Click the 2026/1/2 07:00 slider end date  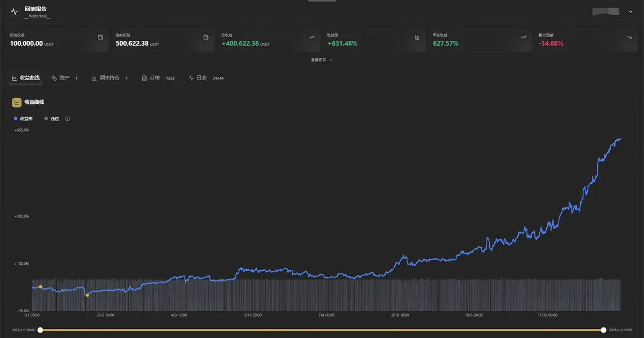(620, 330)
